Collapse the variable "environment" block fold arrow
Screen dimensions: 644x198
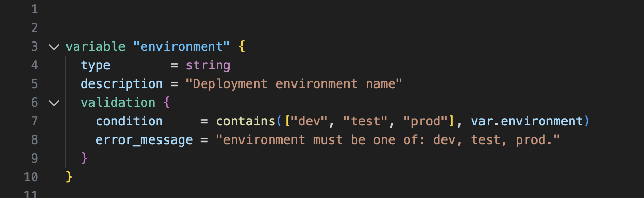point(54,47)
